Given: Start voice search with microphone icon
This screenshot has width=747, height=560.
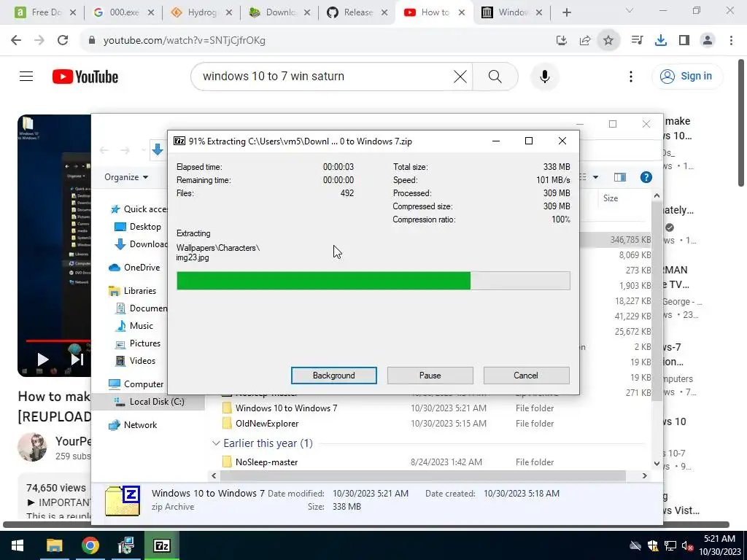Looking at the screenshot, I should (544, 76).
